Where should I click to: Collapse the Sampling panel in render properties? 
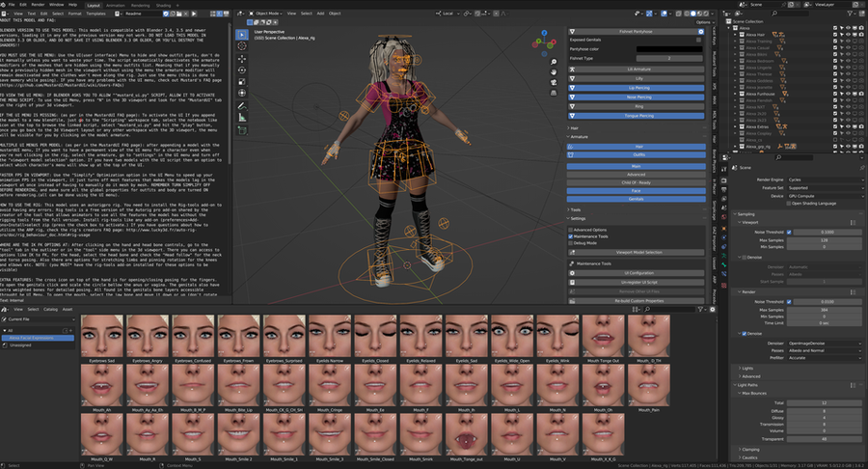tap(745, 214)
